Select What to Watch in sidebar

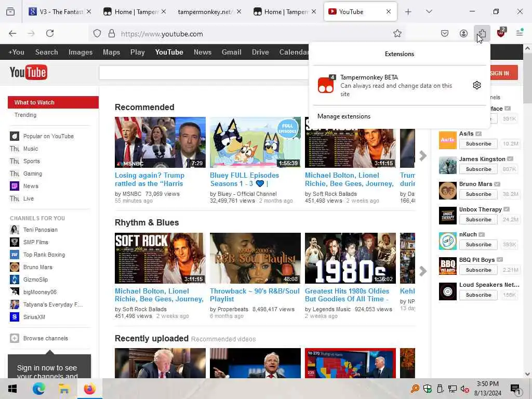pyautogui.click(x=54, y=102)
